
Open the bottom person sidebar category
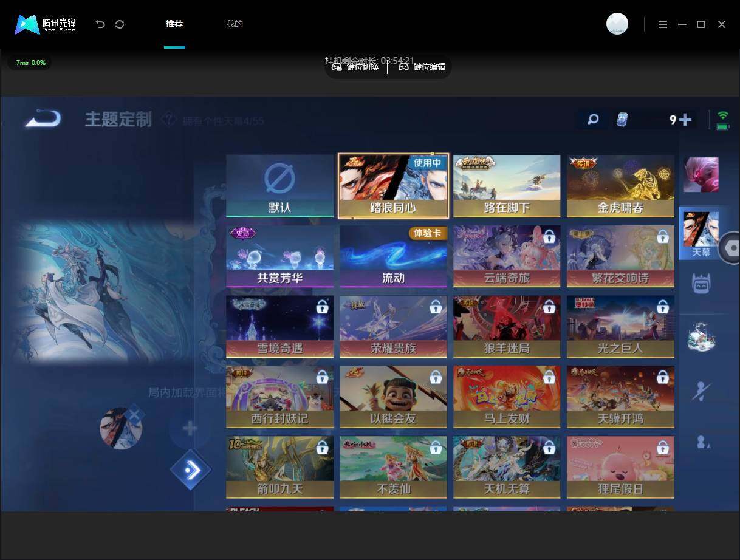[x=703, y=442]
